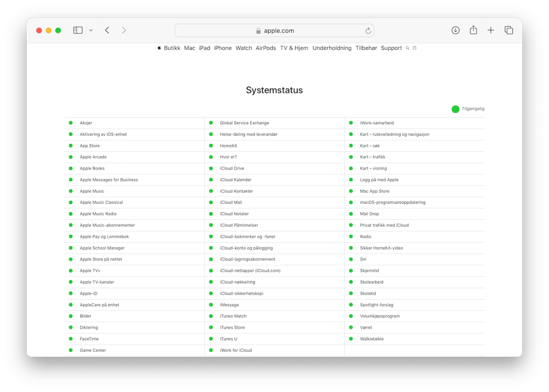Click the Share icon in the toolbar
Viewport: 549px width, 392px height.
(473, 30)
